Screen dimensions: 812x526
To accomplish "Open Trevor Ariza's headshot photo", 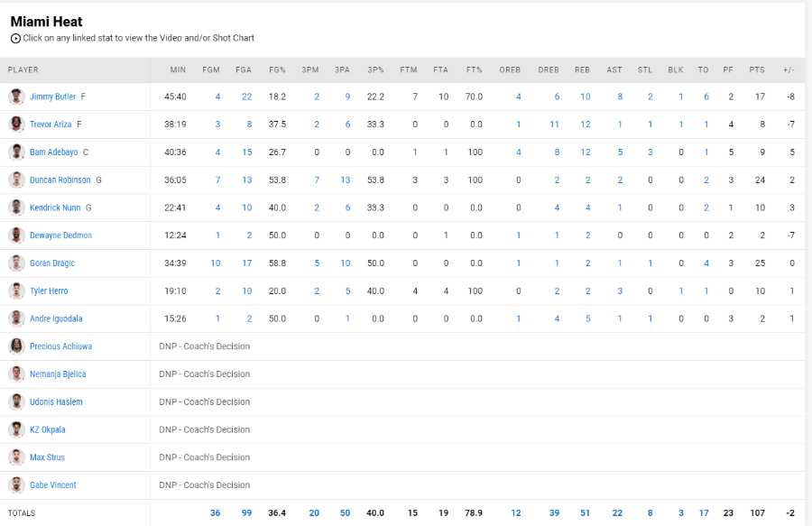I will coord(16,125).
